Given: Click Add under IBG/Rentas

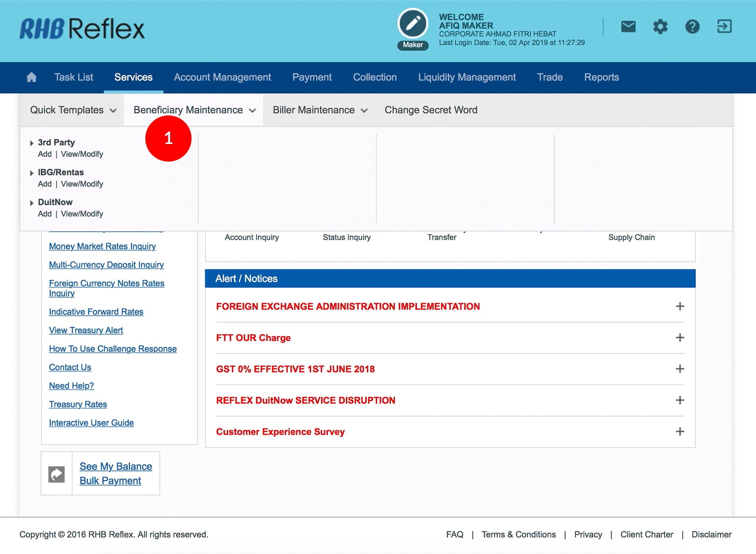Looking at the screenshot, I should click(45, 184).
